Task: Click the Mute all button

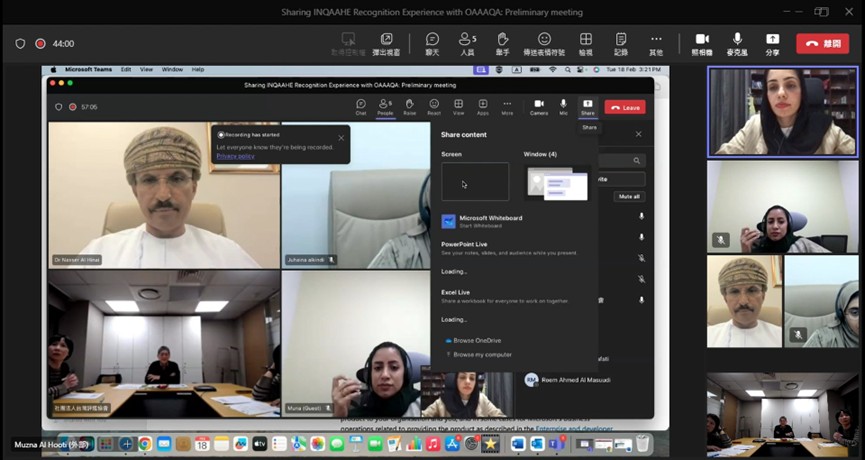Action: [629, 196]
